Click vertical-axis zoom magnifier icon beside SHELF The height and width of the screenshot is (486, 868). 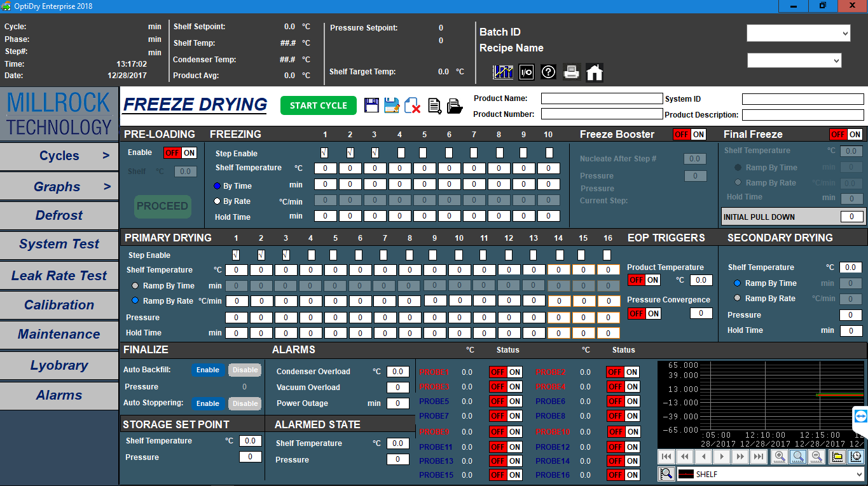coord(666,473)
